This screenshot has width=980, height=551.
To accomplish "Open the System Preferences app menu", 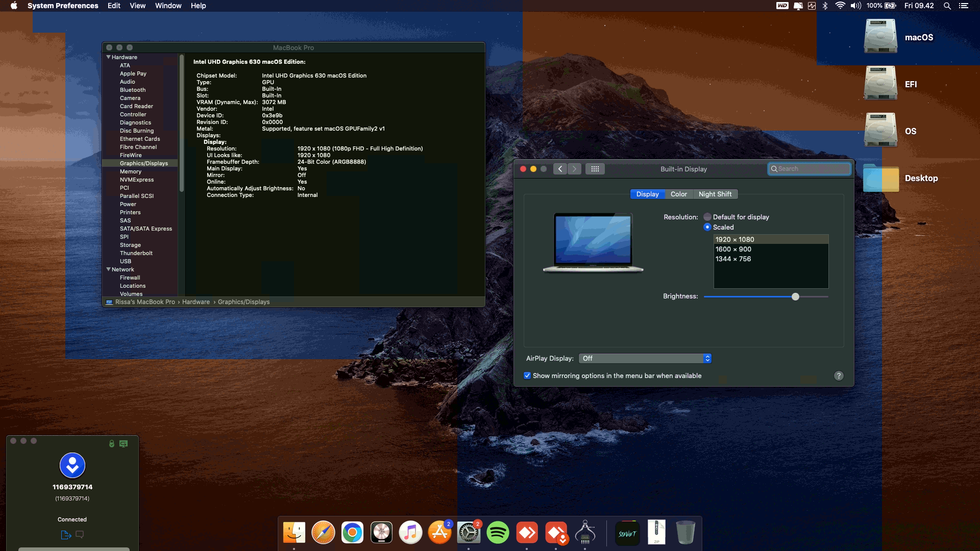I will 63,6.
